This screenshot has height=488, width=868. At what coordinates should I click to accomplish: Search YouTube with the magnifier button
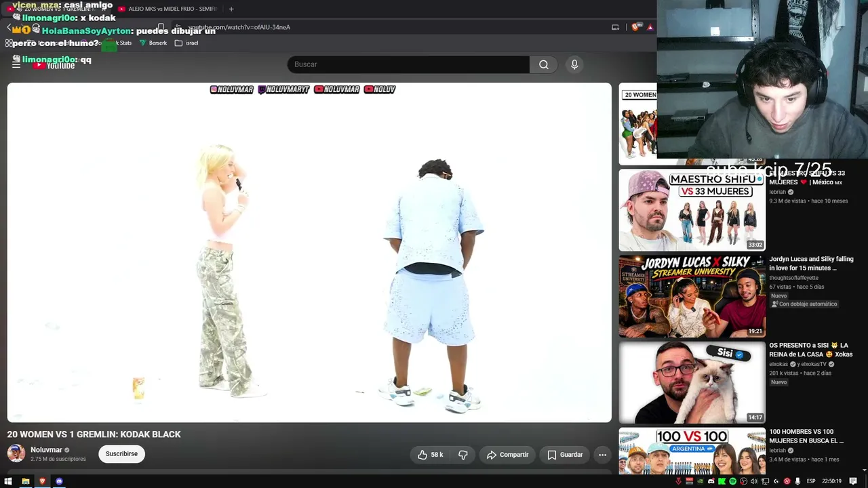pyautogui.click(x=544, y=64)
